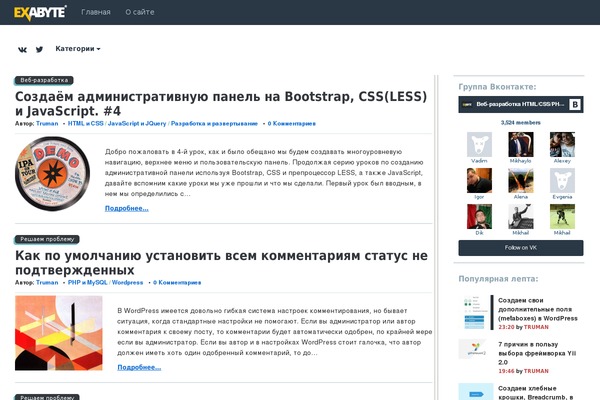600x400 pixels.
Task: Go to Главная in top navigation
Action: click(x=96, y=12)
